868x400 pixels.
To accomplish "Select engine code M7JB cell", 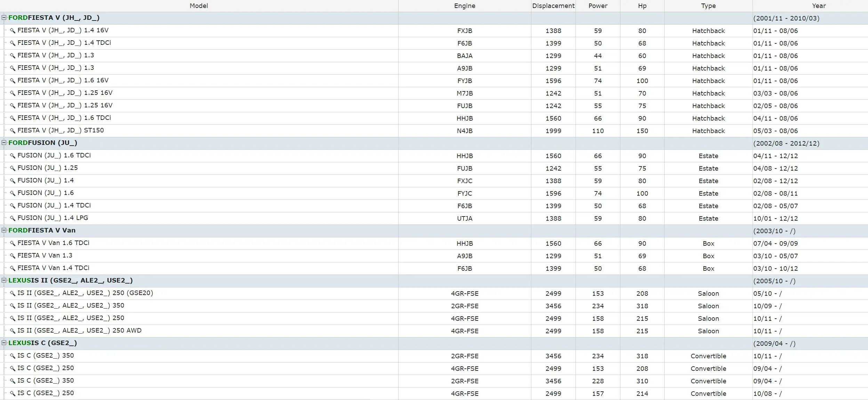I will [465, 93].
